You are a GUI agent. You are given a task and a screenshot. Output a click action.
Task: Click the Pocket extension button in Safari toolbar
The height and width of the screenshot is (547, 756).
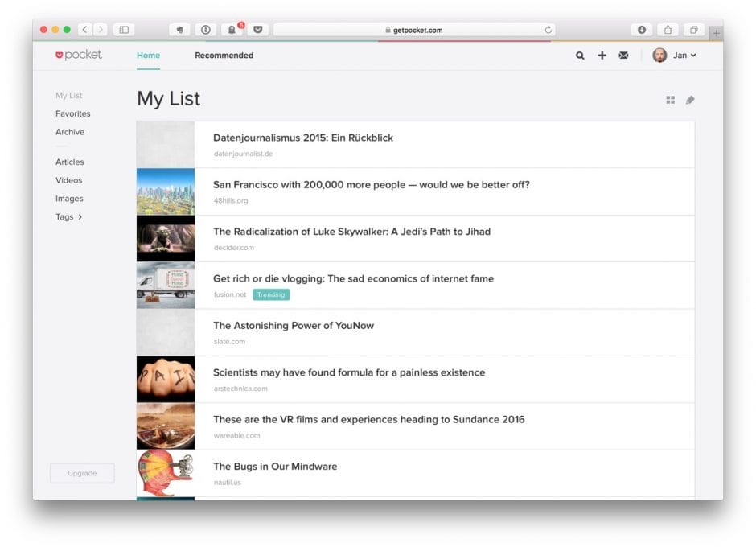[258, 30]
